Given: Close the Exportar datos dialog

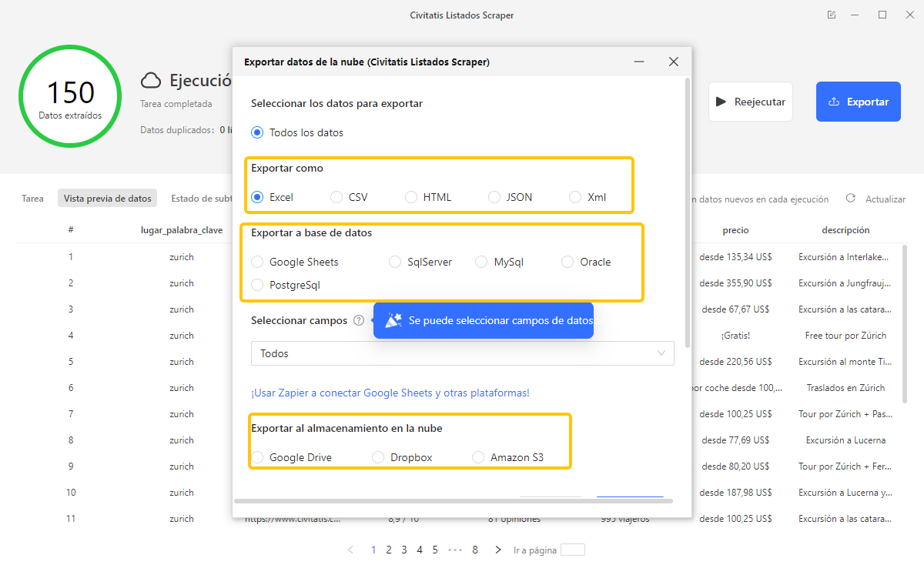Looking at the screenshot, I should [x=673, y=62].
